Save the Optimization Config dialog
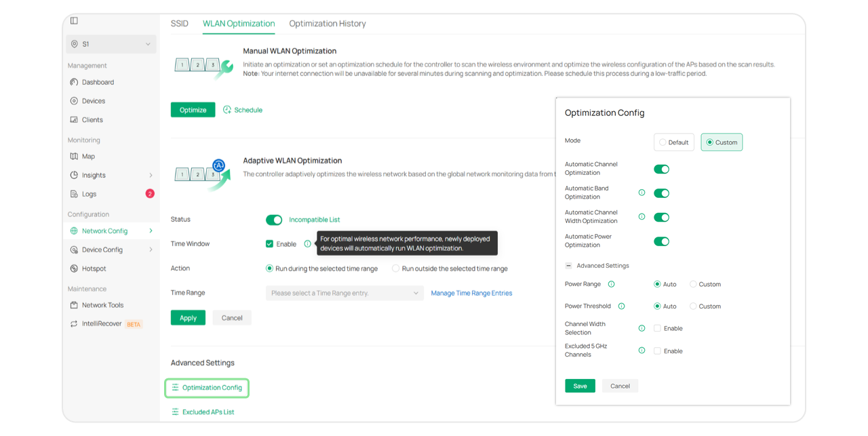The width and height of the screenshot is (868, 436). (580, 386)
